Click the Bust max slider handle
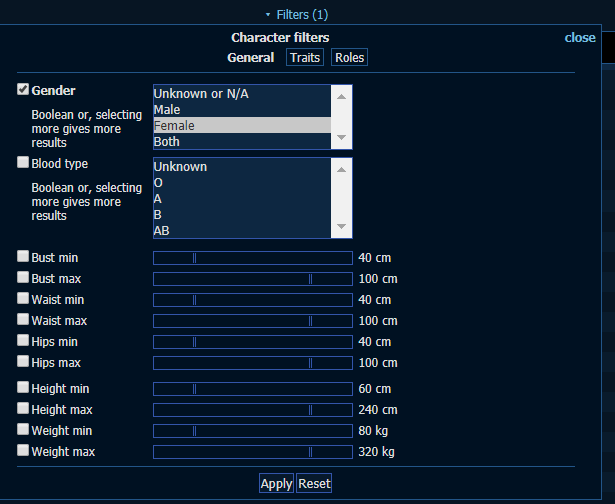Viewport: 615px width, 504px height. coord(310,279)
